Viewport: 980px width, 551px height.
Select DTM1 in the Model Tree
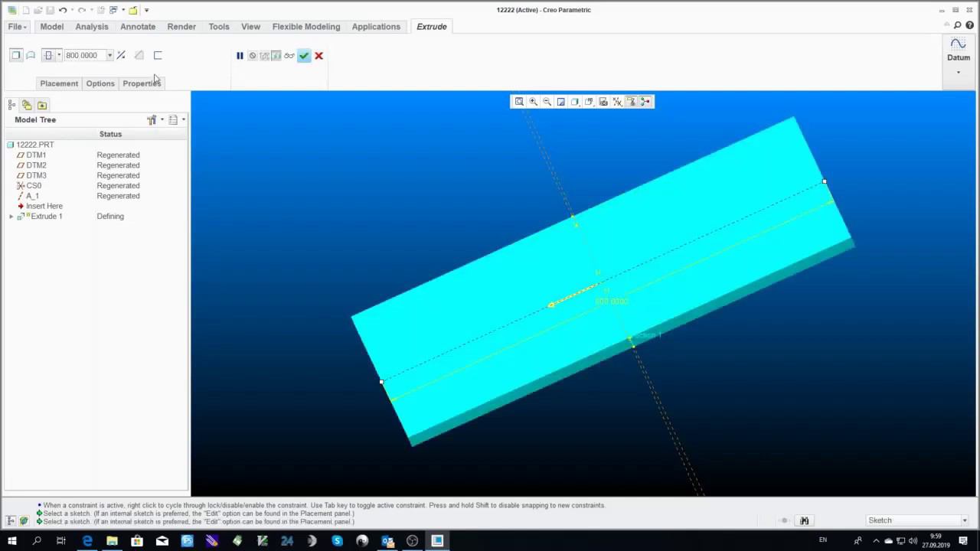pyautogui.click(x=36, y=155)
